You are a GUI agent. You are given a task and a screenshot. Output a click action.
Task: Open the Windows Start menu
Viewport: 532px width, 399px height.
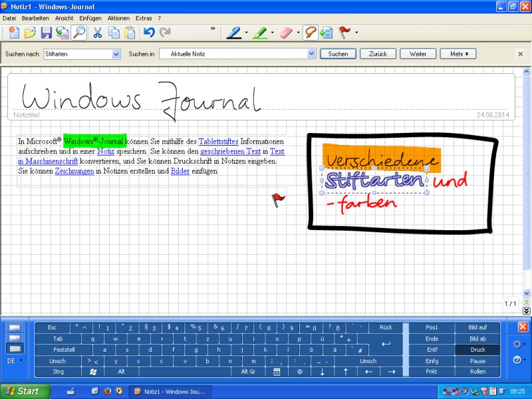pyautogui.click(x=25, y=391)
